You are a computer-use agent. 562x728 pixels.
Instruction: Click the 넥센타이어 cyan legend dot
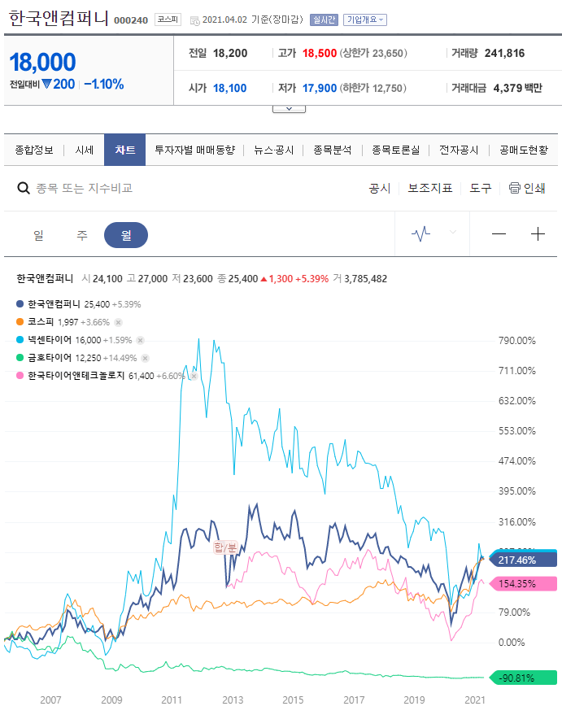tap(20, 340)
